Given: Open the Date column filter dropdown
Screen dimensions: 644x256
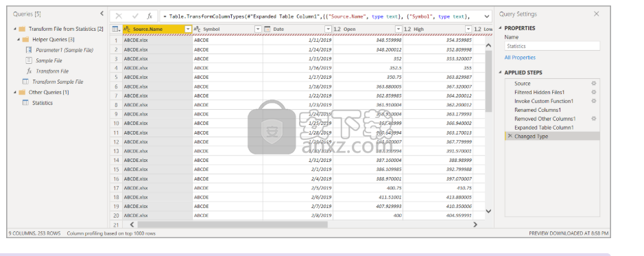Looking at the screenshot, I should point(328,30).
